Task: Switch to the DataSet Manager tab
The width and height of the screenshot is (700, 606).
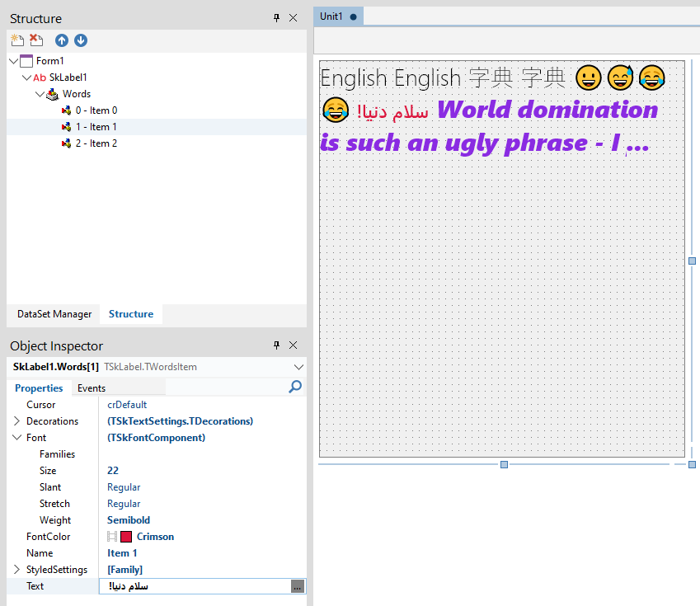Action: pyautogui.click(x=54, y=314)
